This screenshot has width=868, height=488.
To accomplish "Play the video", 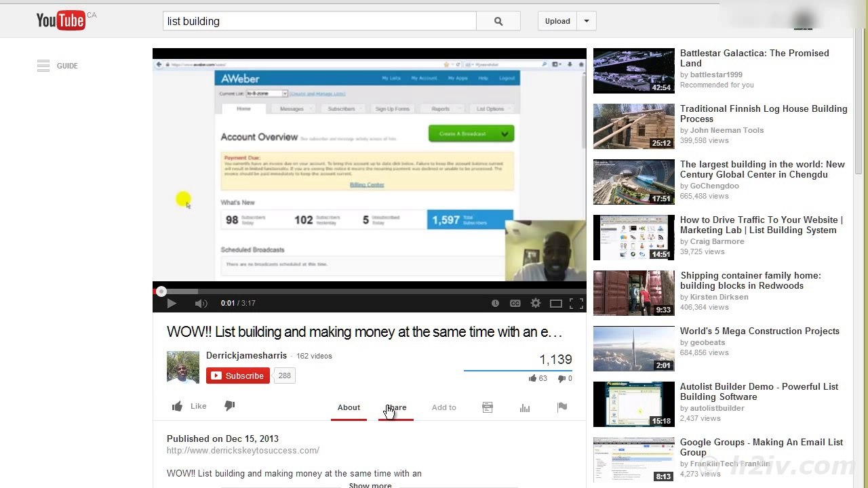I will pyautogui.click(x=172, y=304).
